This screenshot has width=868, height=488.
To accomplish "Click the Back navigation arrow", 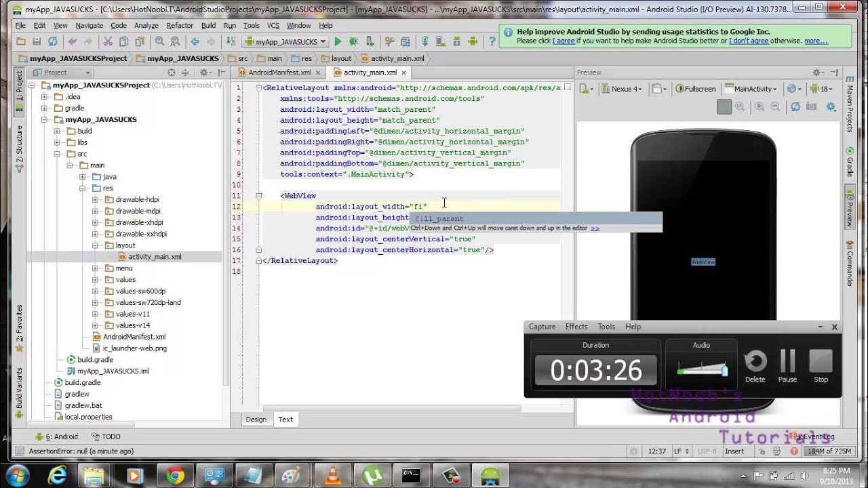I will [x=195, y=42].
